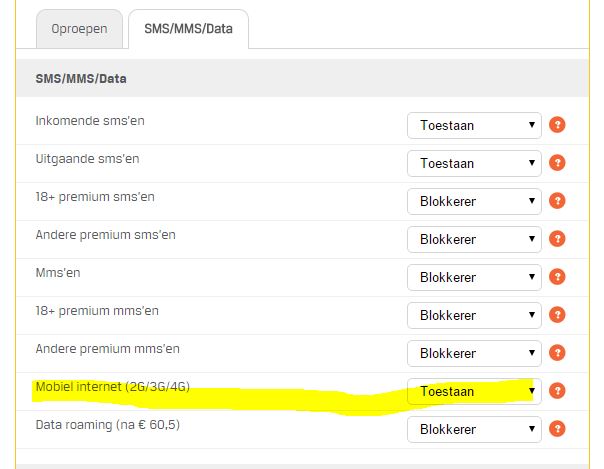Open help for Andere premium sms'en

click(x=557, y=239)
